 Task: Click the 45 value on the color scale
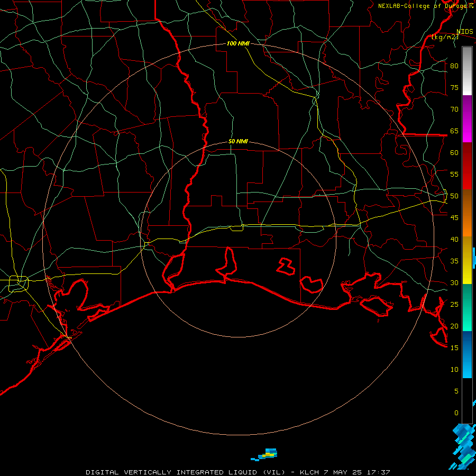(454, 218)
